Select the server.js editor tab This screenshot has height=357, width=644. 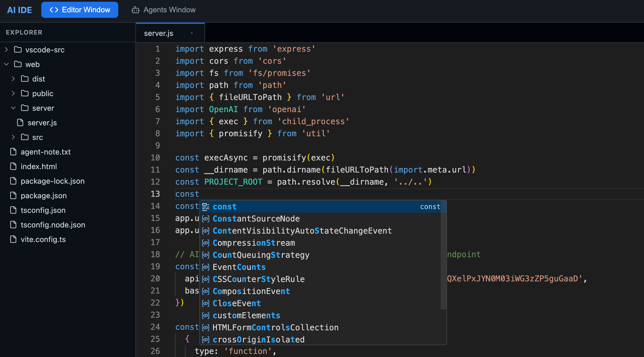pos(158,33)
